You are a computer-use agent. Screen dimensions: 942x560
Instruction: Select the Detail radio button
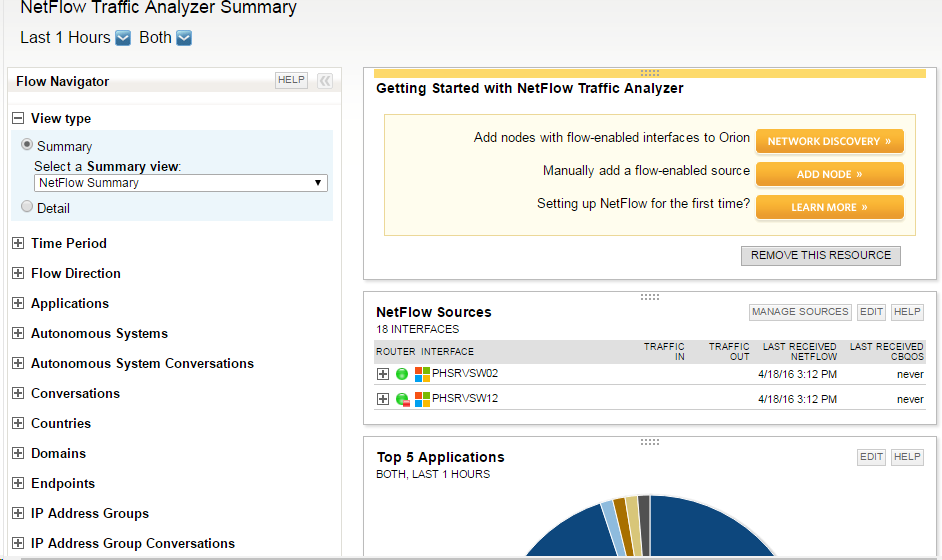[x=27, y=207]
